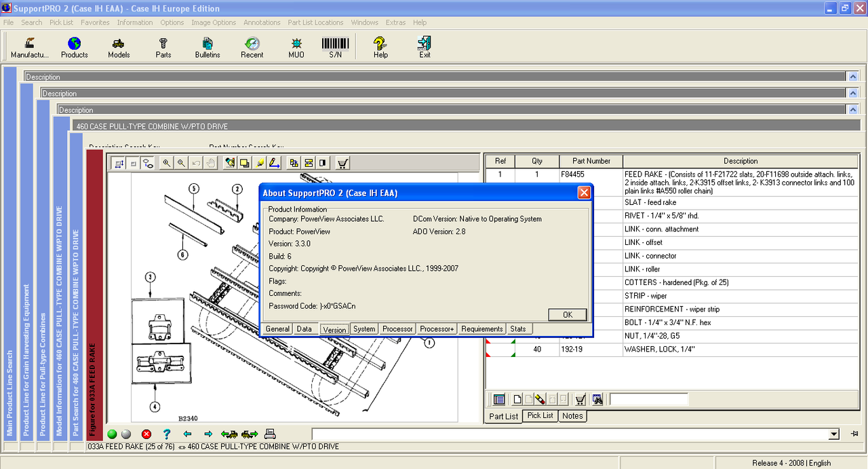
Task: Open the bottom navigation dropdown arrow
Action: pos(834,434)
